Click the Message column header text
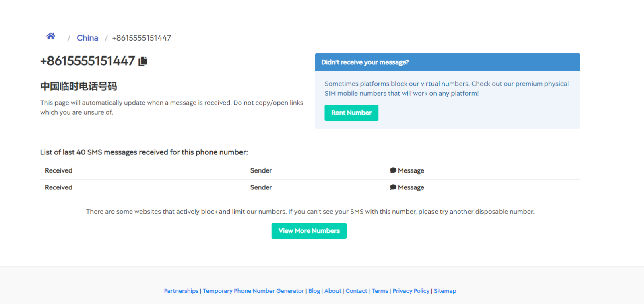 (411, 170)
